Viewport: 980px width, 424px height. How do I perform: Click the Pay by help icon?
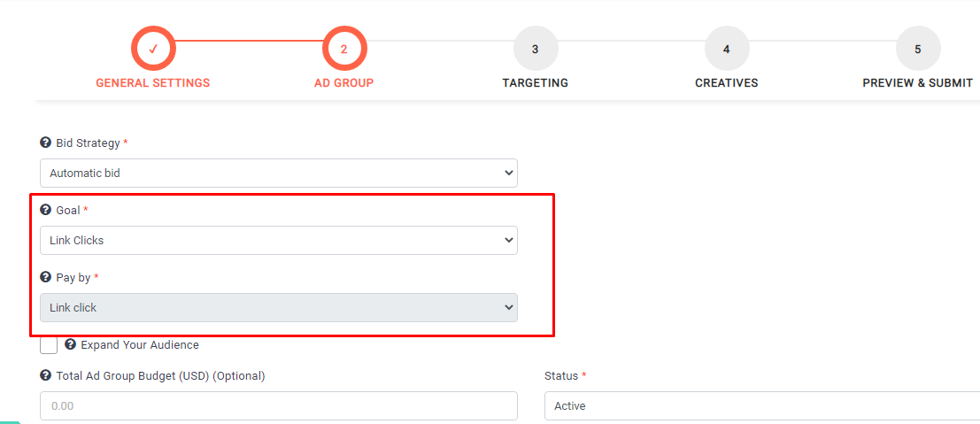[46, 277]
